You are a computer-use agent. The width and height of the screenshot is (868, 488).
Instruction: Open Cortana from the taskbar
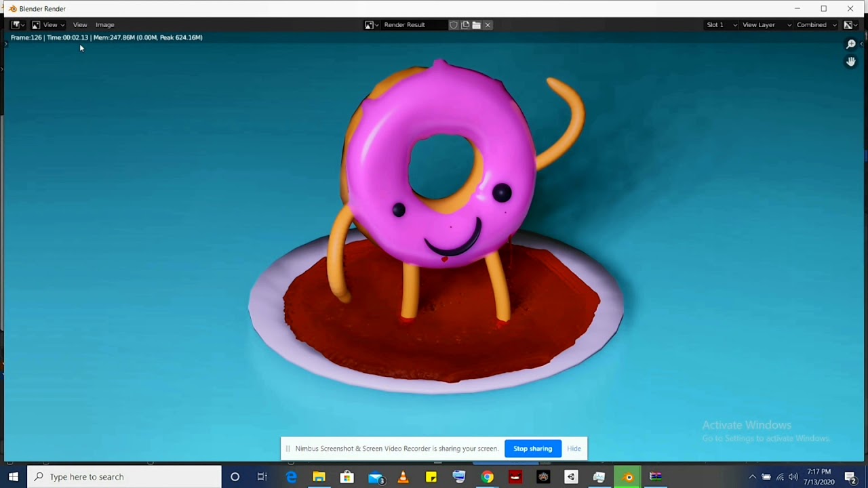tap(235, 476)
